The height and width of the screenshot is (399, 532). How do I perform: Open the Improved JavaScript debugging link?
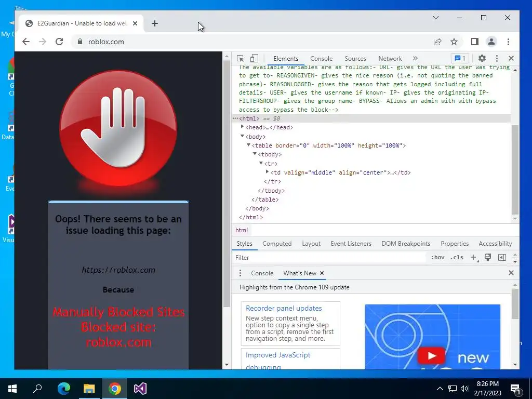point(278,361)
